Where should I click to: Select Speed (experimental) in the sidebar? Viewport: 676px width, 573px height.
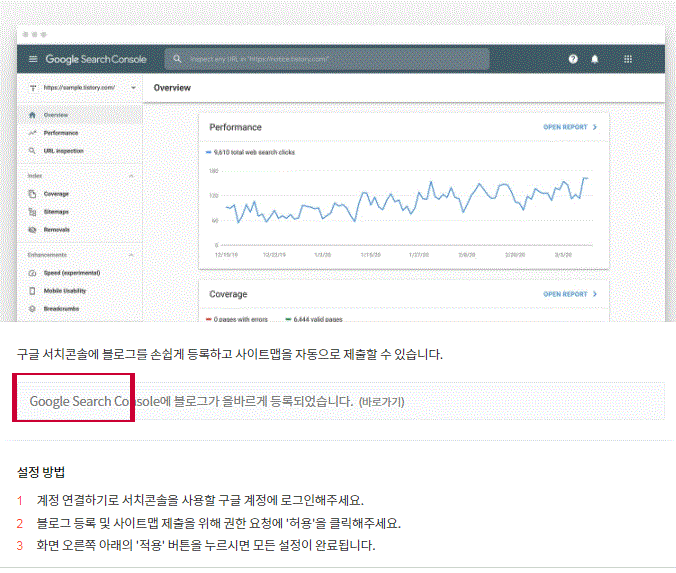pyautogui.click(x=79, y=273)
